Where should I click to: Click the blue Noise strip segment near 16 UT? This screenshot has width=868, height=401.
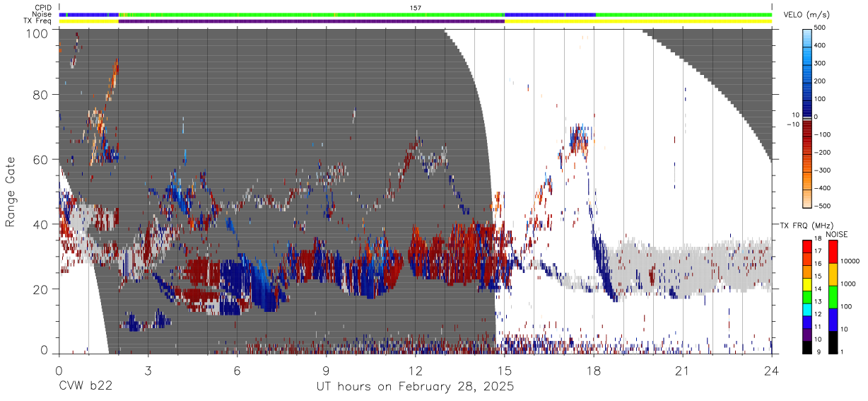(550, 14)
